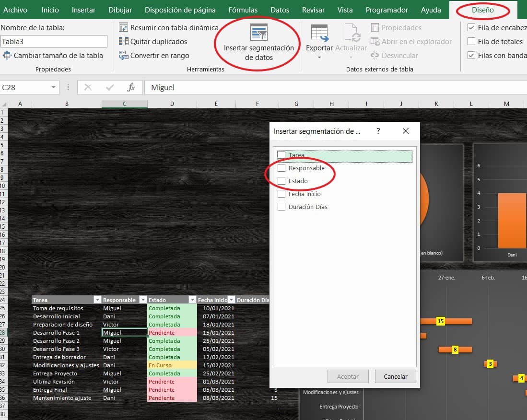527x420 pixels.
Task: Click the Aceptar button
Action: [x=348, y=376]
